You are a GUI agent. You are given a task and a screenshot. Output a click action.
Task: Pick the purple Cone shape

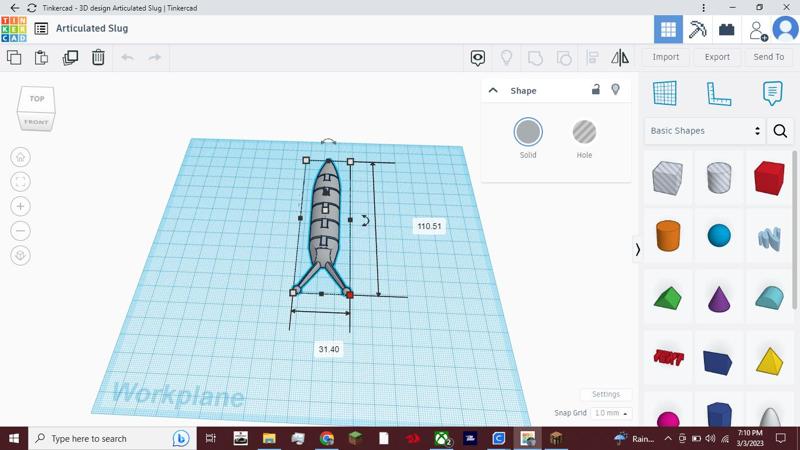(x=719, y=298)
